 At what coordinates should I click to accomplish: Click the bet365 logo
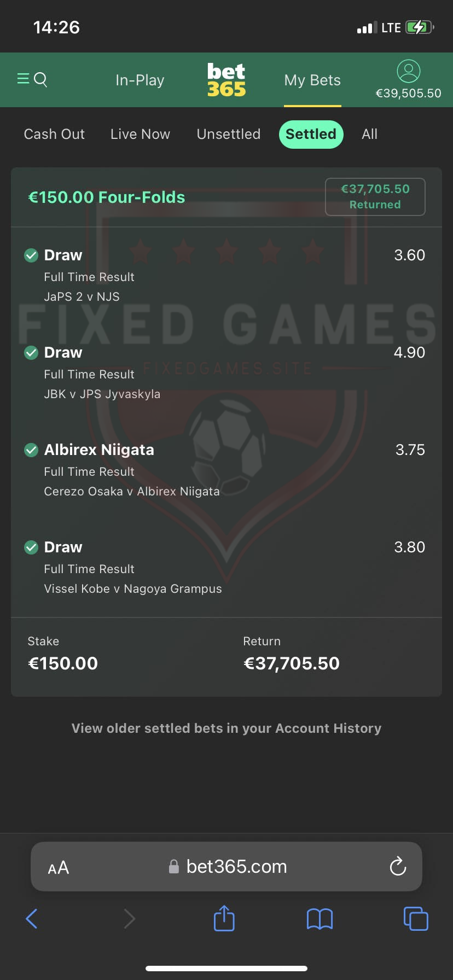pyautogui.click(x=226, y=80)
